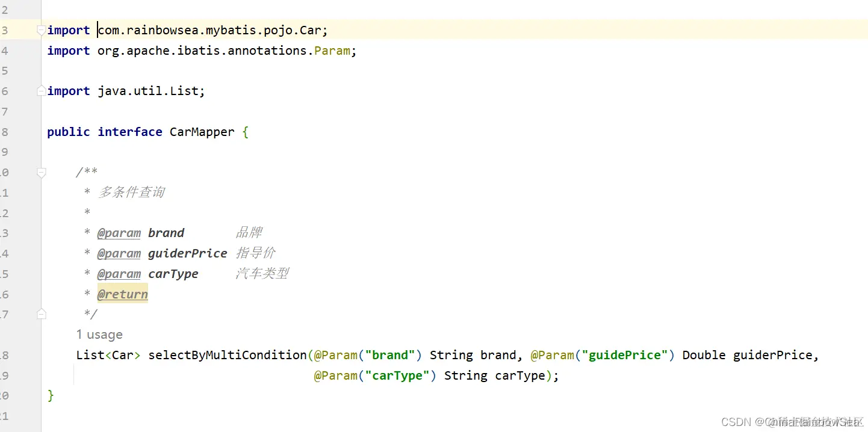
Task: Click line number 8 in the gutter
Action: coord(5,132)
